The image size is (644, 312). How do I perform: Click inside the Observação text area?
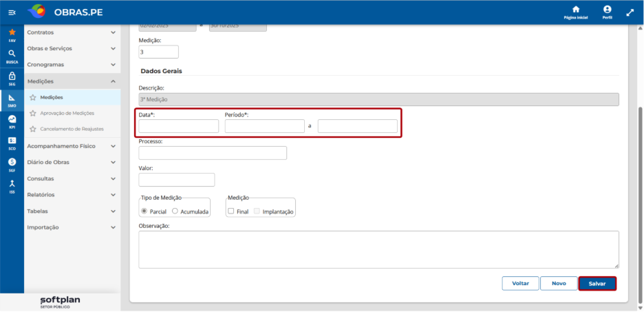[378, 249]
